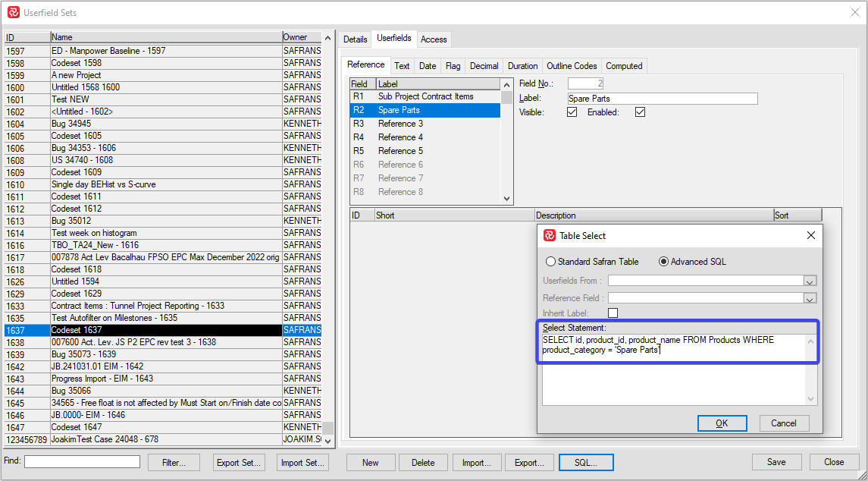Click scroll-down arrow in Select Statement box
Screen dimensions: 868x481
tap(811, 399)
